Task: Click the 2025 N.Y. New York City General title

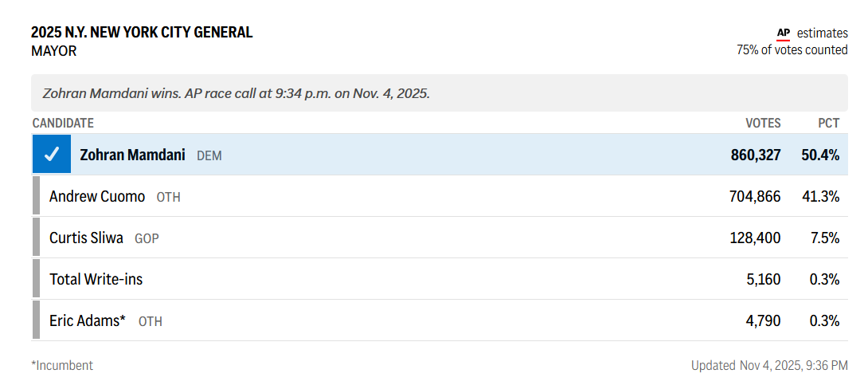Action: point(142,33)
